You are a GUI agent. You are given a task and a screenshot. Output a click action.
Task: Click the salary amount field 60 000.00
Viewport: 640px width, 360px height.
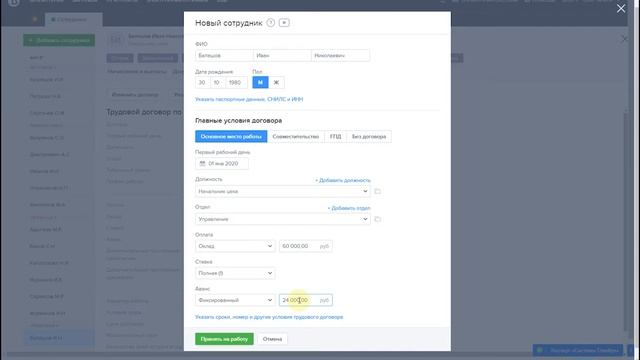click(306, 246)
